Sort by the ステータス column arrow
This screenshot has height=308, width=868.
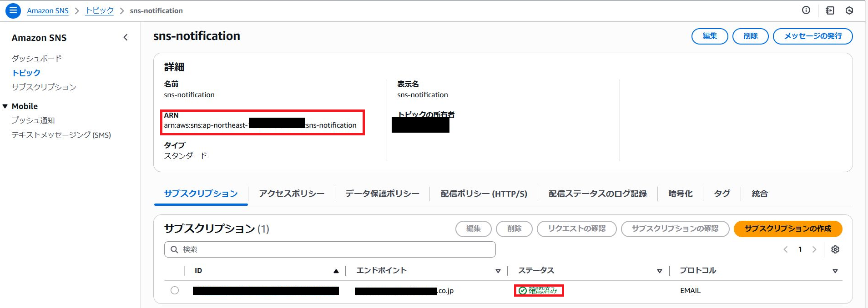point(660,271)
